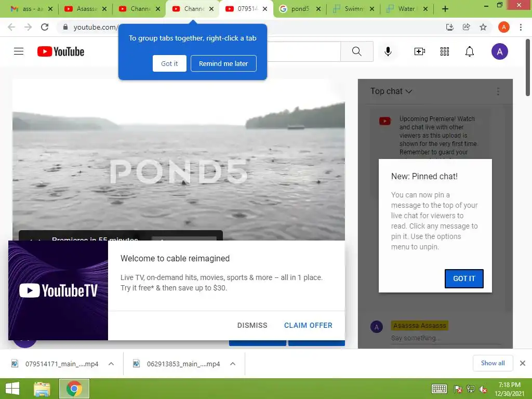Click Show all downloads

493,363
